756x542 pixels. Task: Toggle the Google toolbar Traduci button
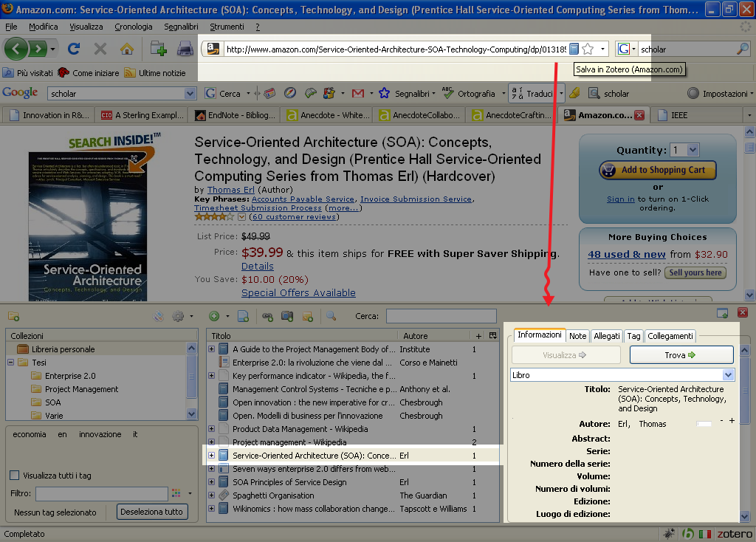pos(533,94)
